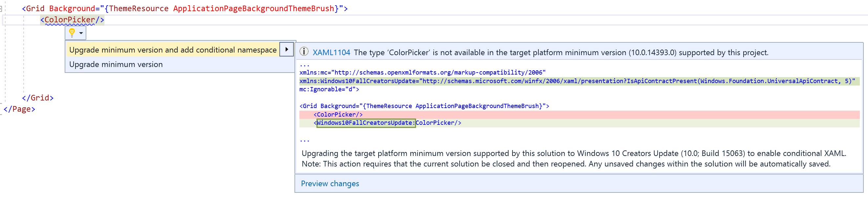This screenshot has width=868, height=199.
Task: Choose the 'Upgrade minimum version' option
Action: 116,64
